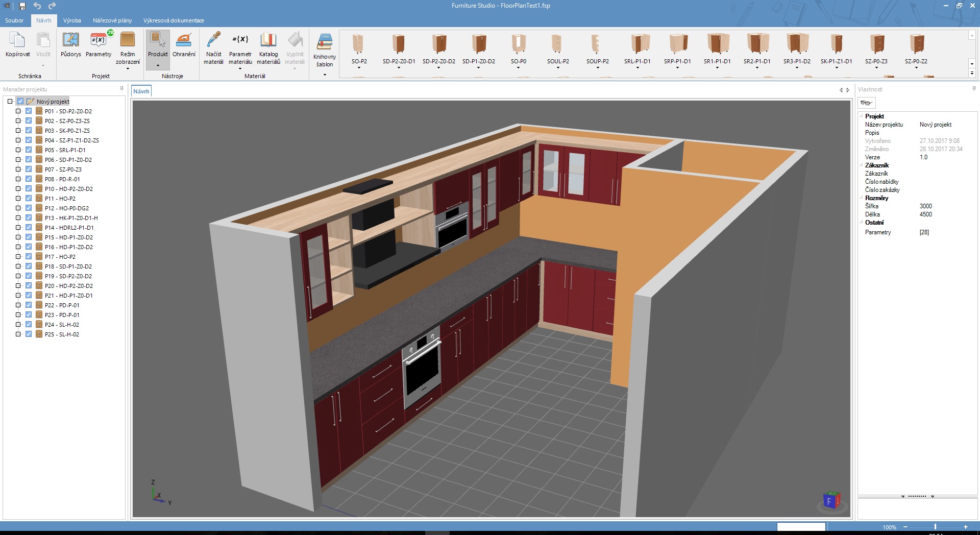Click the glasses icon in Vlastnosti panel
The height and width of the screenshot is (535, 980).
click(866, 103)
